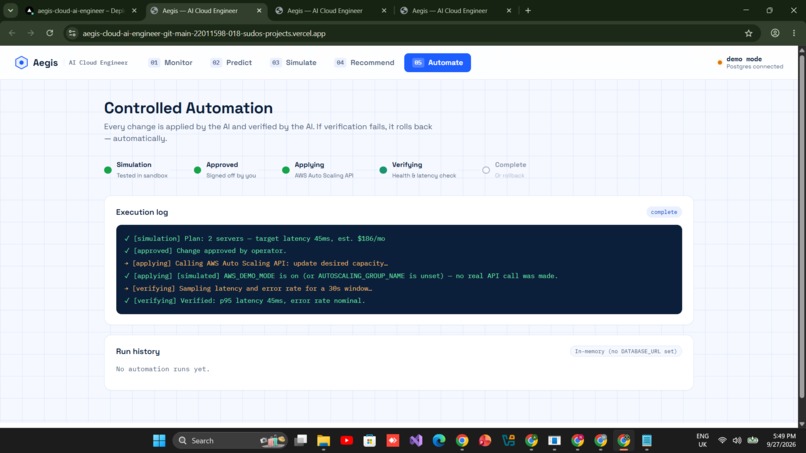Open the browser tab search dropdown

[10, 10]
